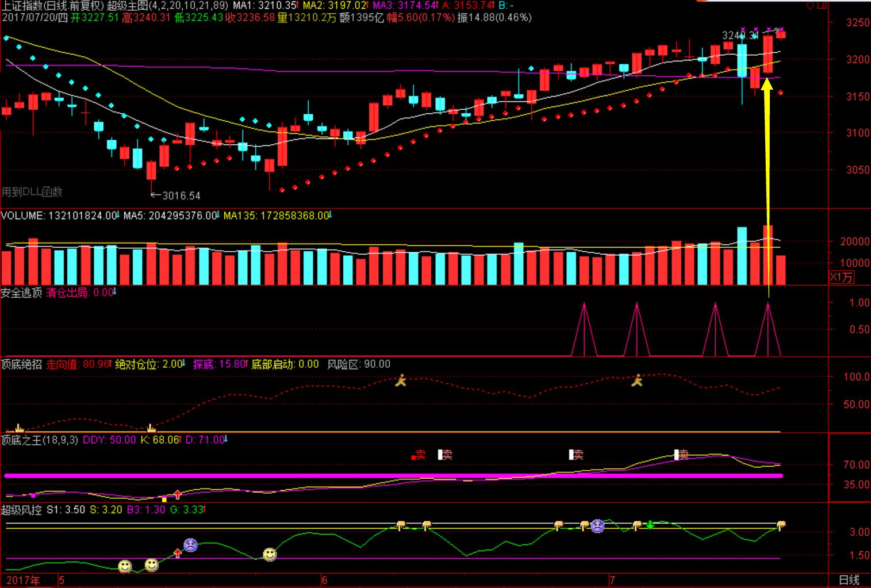Image resolution: width=871 pixels, height=588 pixels.
Task: Click the third 卖 marker before July
Action: [x=576, y=455]
